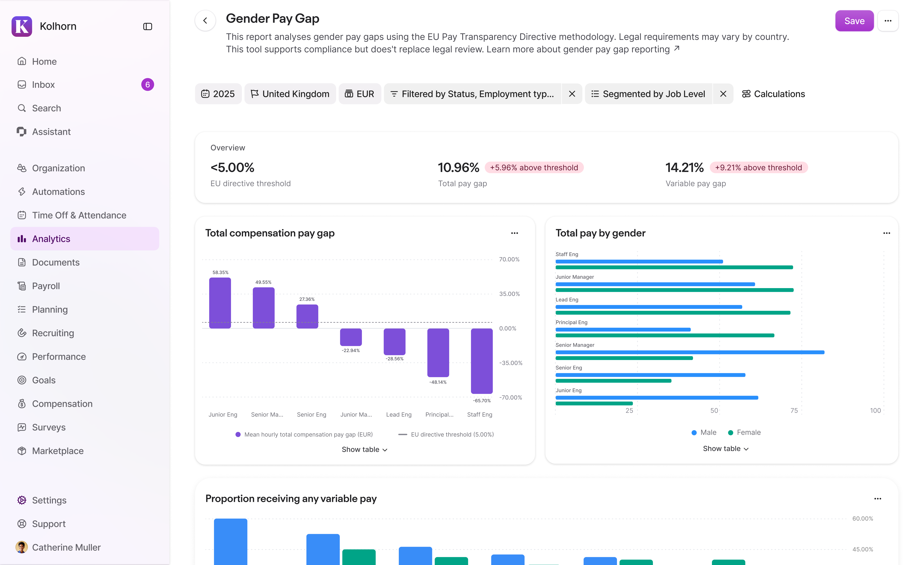
Task: Remove Job Level segmentation with X
Action: (723, 94)
